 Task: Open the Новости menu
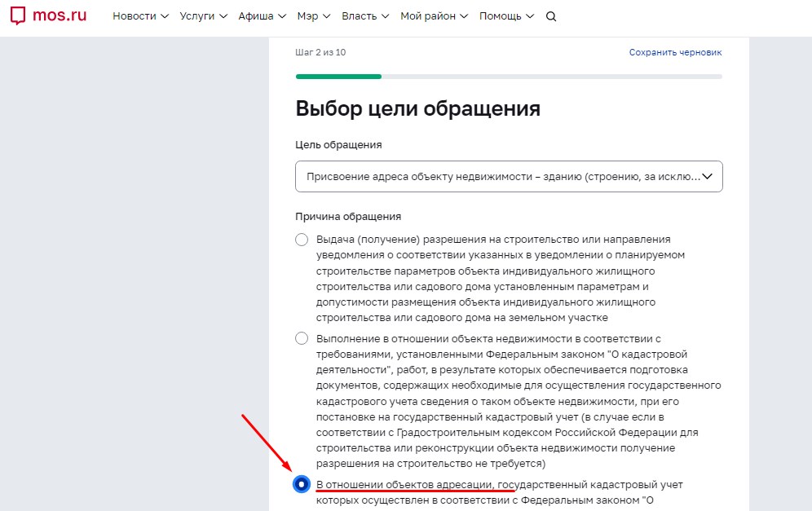(141, 16)
